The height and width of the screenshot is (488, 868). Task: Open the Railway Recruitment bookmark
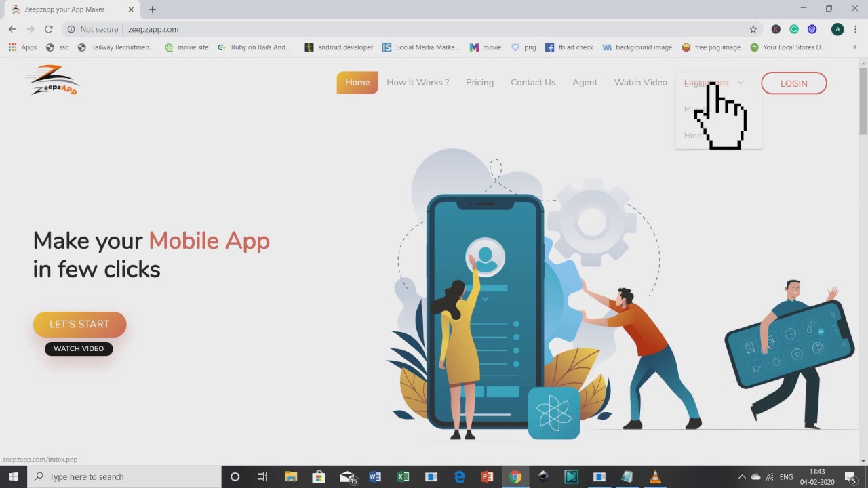pyautogui.click(x=116, y=47)
